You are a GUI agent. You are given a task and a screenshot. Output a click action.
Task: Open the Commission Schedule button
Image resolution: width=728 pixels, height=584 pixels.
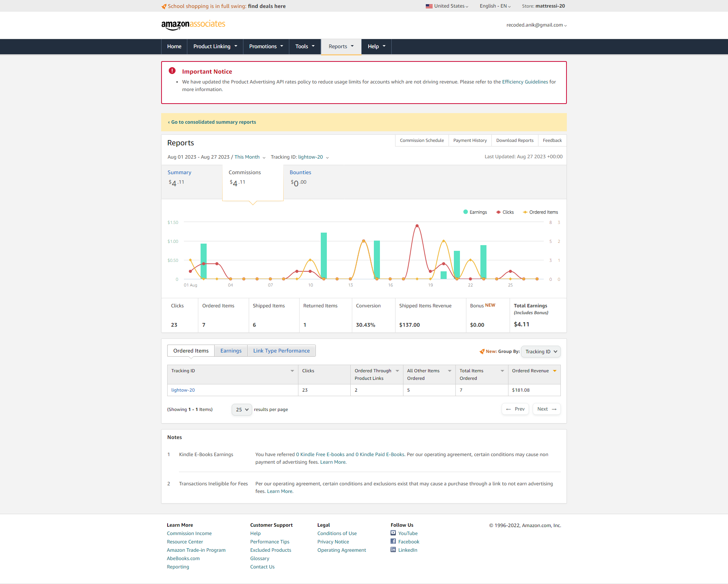coord(422,140)
